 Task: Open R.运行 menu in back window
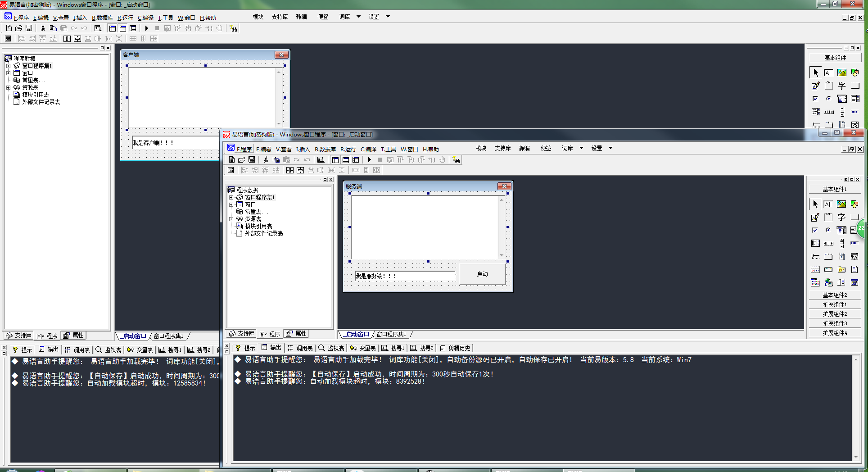[x=125, y=18]
